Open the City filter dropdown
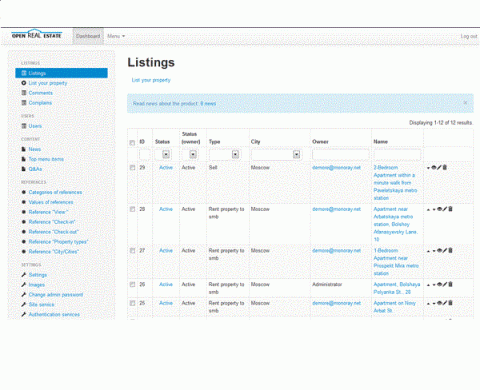The image size is (480, 390). [x=276, y=155]
